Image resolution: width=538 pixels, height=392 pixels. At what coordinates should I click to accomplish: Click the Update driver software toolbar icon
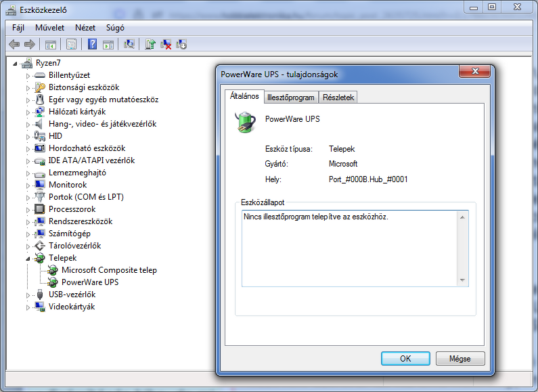(x=150, y=44)
